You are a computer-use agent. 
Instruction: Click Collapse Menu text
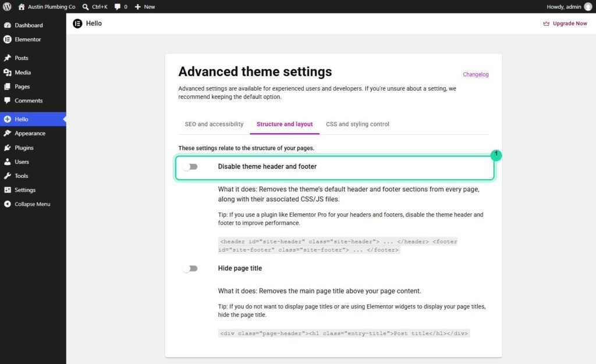coord(33,204)
